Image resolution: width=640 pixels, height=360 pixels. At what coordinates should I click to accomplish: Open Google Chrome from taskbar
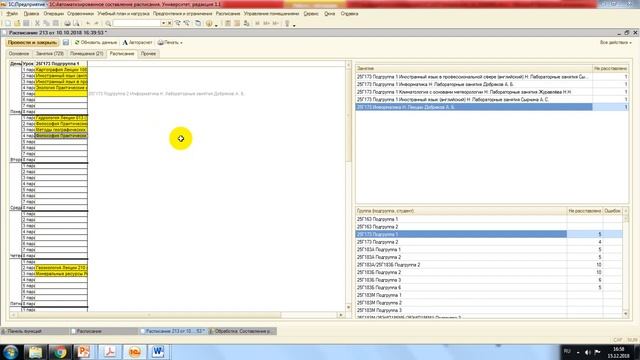pyautogui.click(x=60, y=352)
